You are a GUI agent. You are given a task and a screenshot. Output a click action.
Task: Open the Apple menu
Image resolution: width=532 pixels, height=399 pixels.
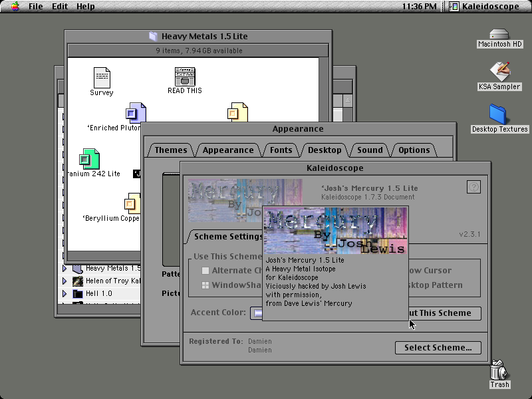point(15,6)
